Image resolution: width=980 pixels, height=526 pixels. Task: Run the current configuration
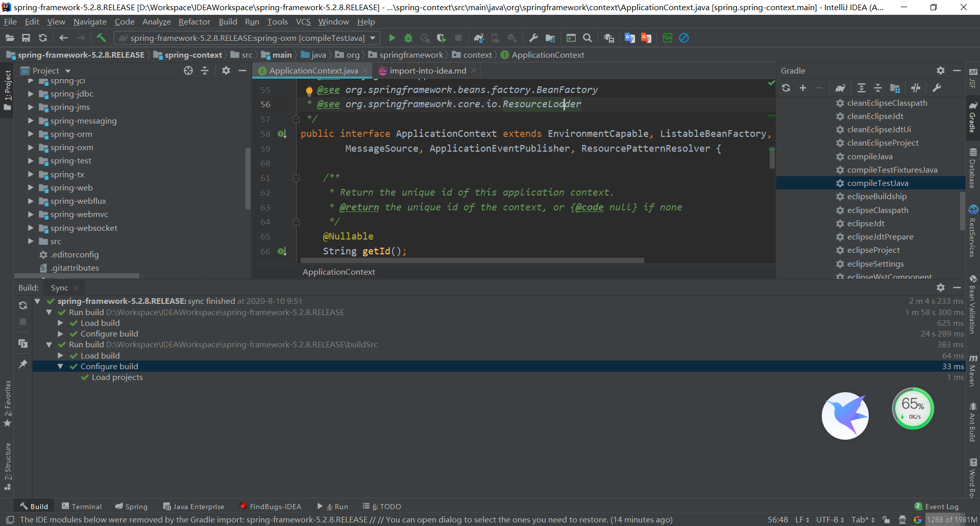(392, 38)
